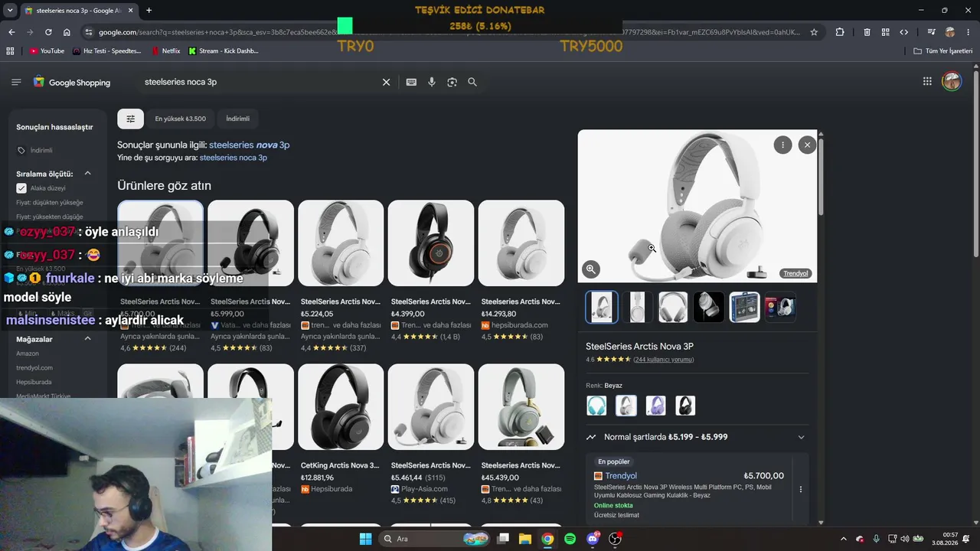Open the Netflix bookmark
Image resolution: width=980 pixels, height=551 pixels.
(166, 51)
